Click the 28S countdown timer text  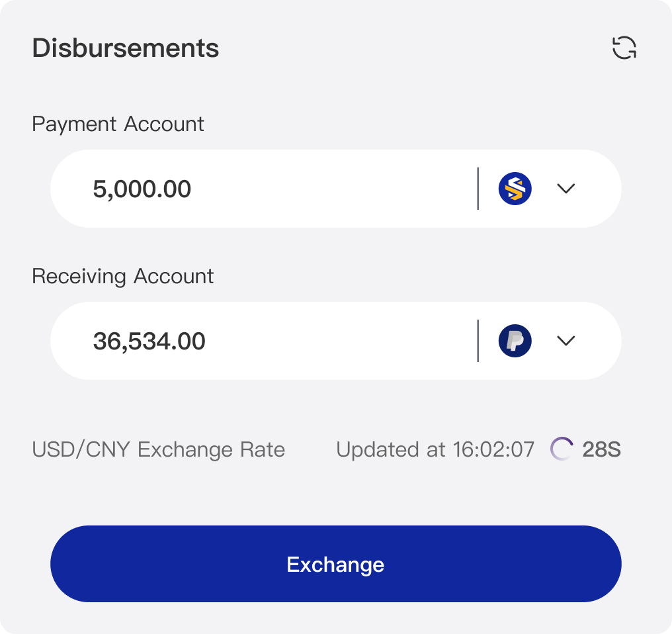point(601,450)
